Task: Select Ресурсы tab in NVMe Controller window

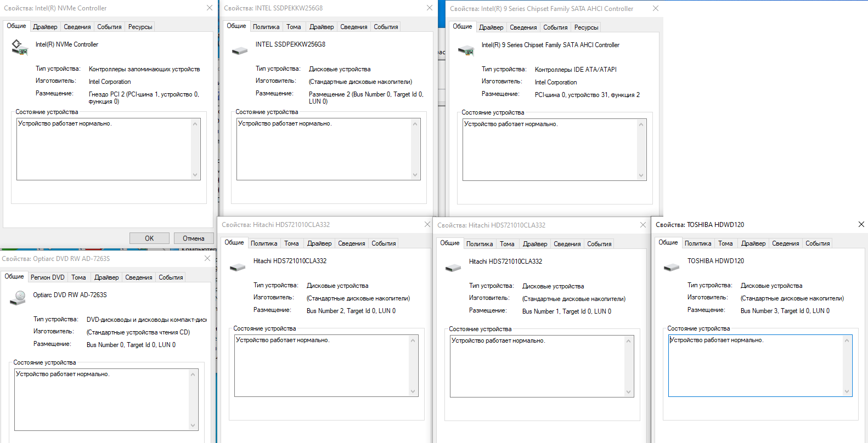Action: tap(140, 27)
